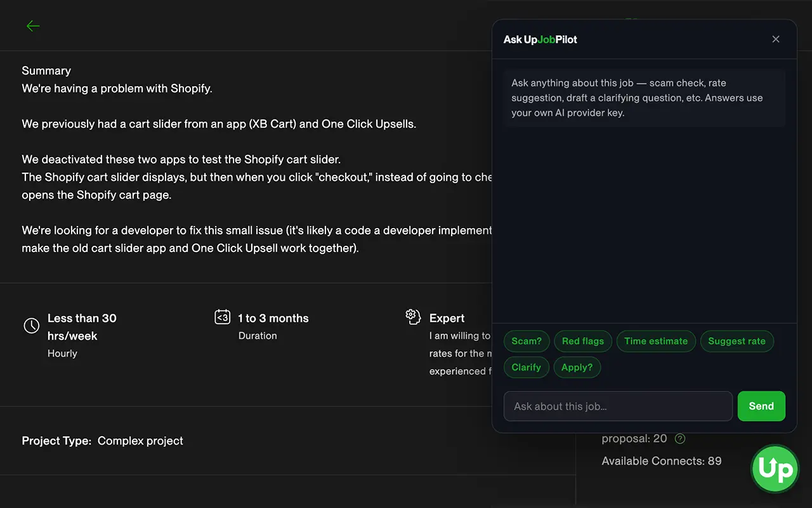Click the calendar icon beside 1 to 3 months

click(222, 317)
